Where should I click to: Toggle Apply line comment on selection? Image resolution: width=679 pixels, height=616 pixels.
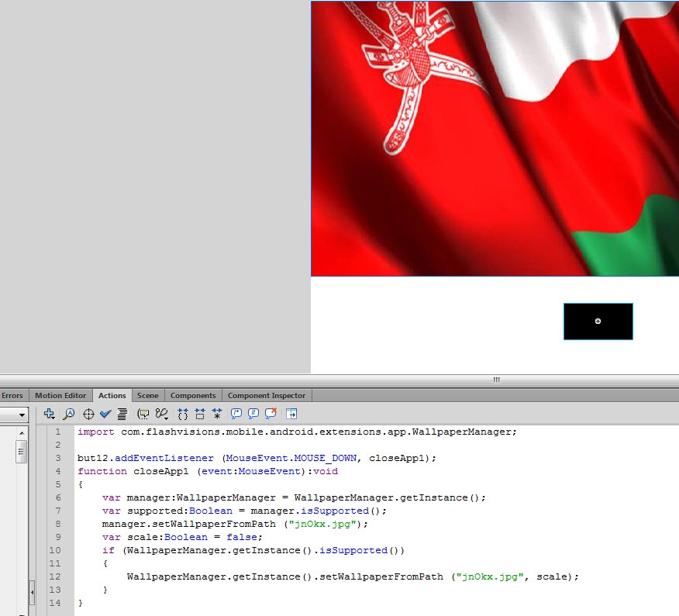click(x=252, y=414)
